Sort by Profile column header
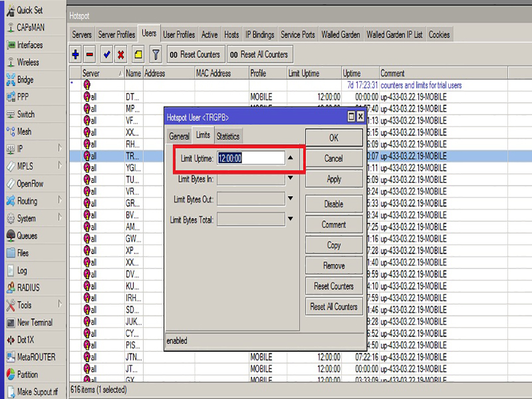Viewport: 532px width, 399px height. coord(268,73)
